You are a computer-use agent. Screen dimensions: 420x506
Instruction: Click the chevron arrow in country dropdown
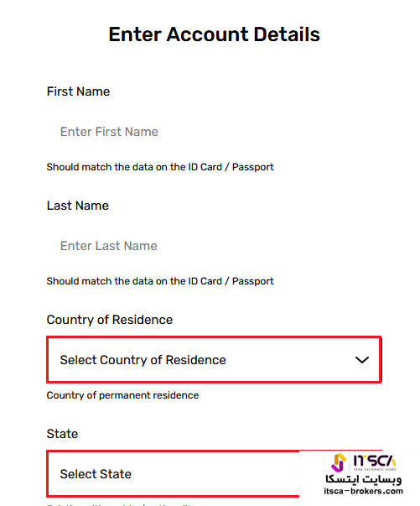361,360
